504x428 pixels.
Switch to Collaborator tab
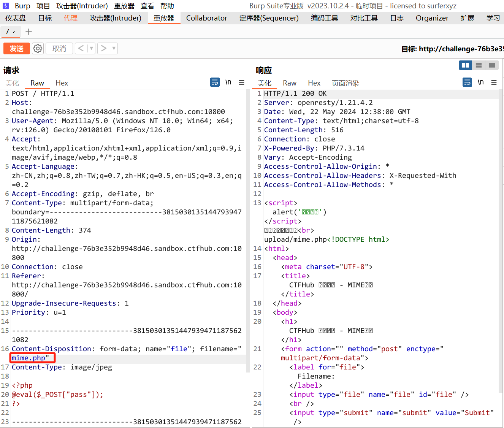click(207, 18)
